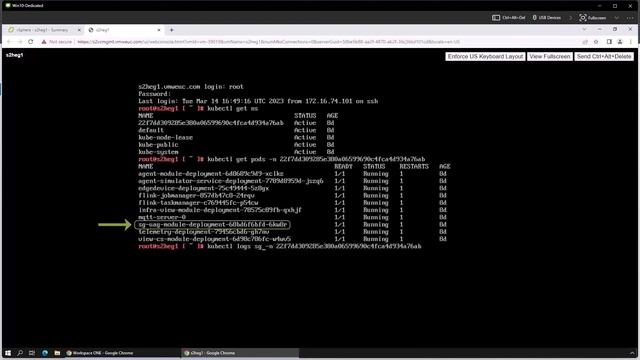Click the browser address bar URL

(268, 42)
